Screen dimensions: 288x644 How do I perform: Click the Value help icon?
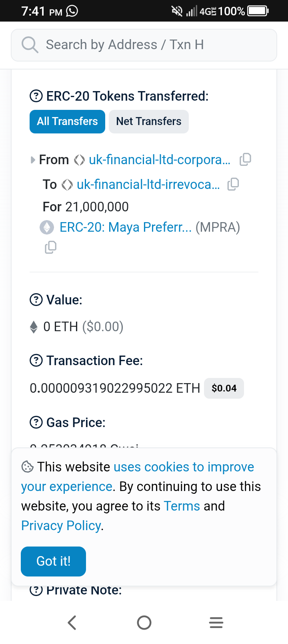tap(36, 300)
